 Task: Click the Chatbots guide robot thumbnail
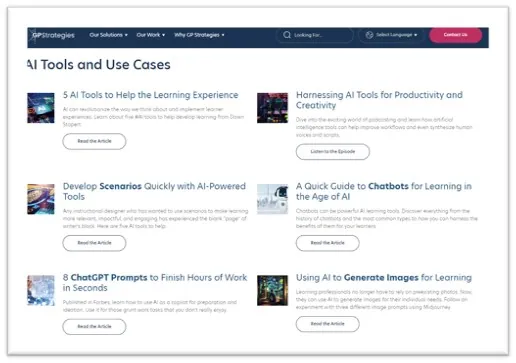click(272, 199)
